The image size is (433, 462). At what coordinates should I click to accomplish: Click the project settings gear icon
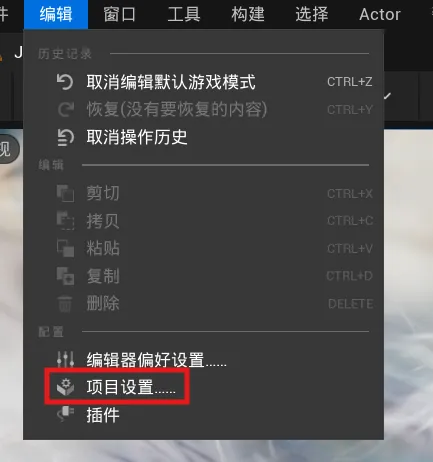(x=65, y=387)
